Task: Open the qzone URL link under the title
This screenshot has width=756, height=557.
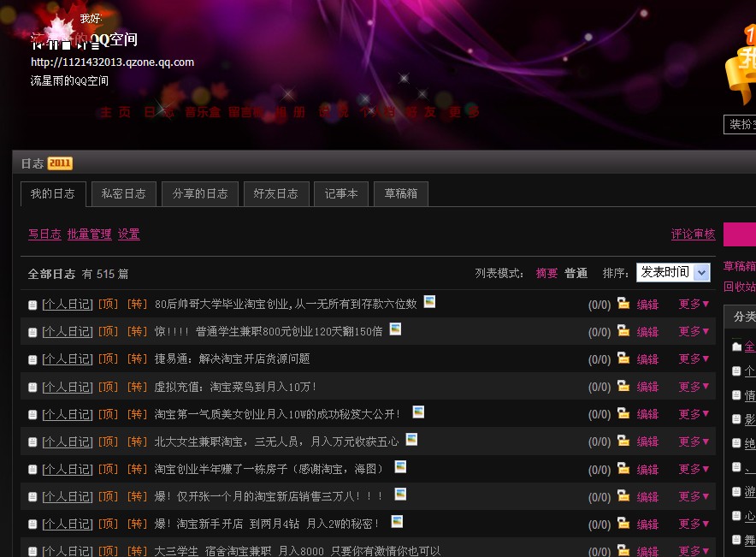Action: [112, 62]
